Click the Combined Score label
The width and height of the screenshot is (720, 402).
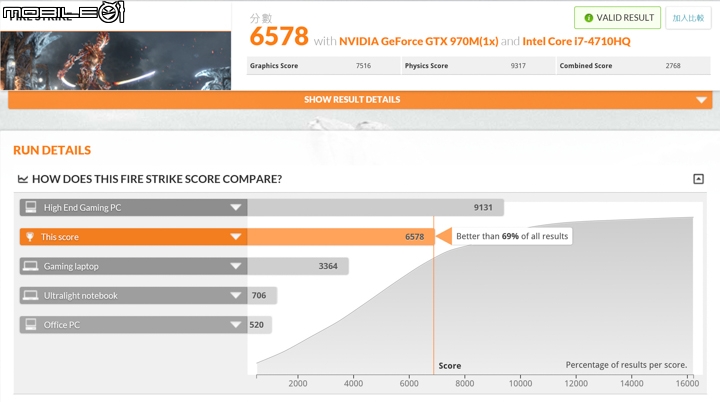(585, 66)
